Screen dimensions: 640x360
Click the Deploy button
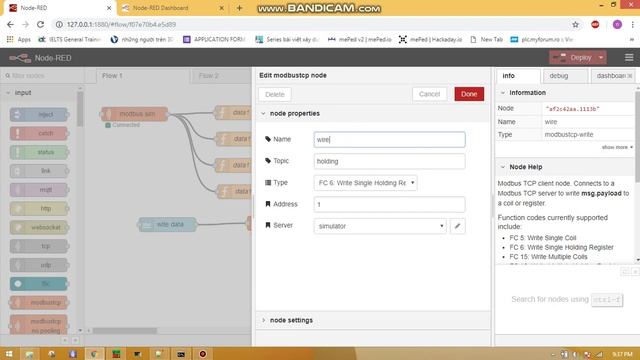click(572, 58)
